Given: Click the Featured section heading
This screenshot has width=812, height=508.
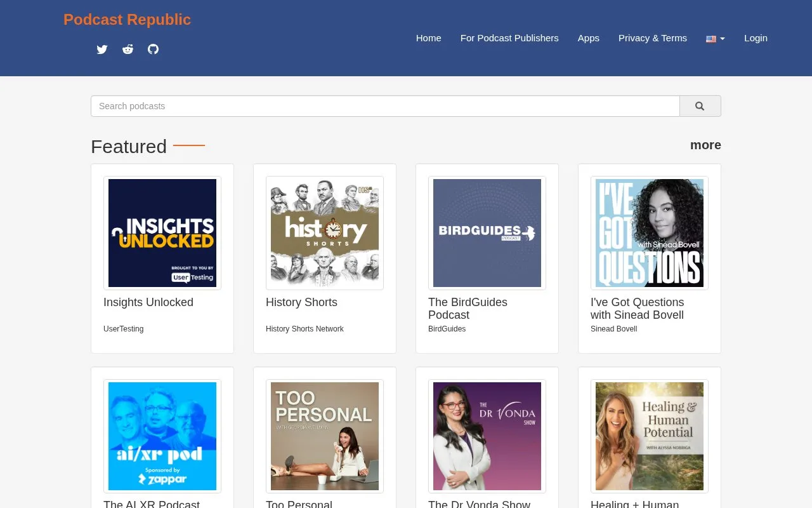Looking at the screenshot, I should [129, 146].
